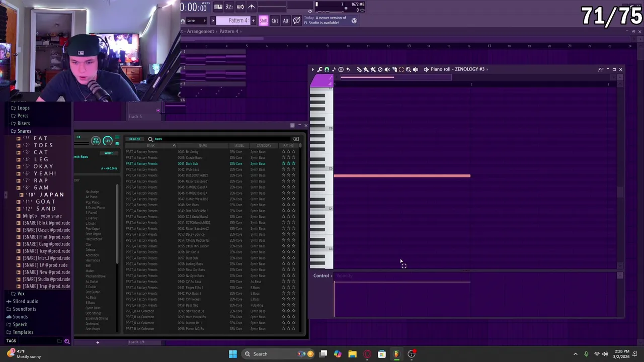Screen dimensions: 644x362
Task: Click the countdown before recording icon
Action: 229,7
